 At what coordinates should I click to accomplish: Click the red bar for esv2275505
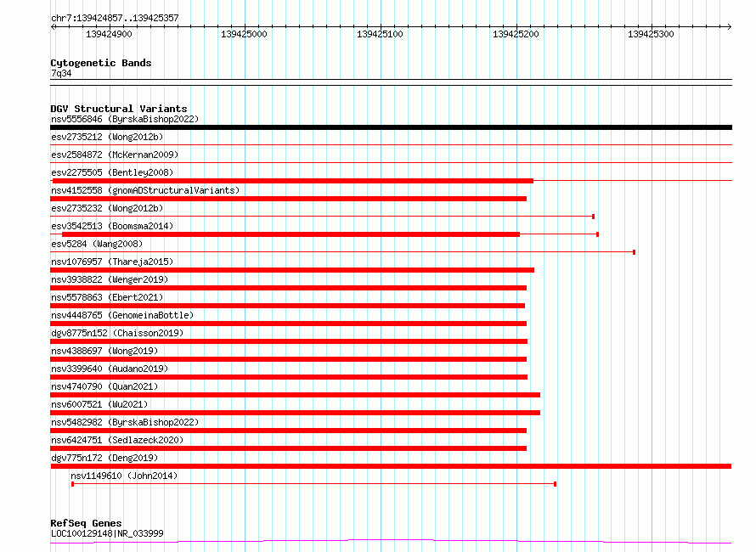click(x=293, y=181)
